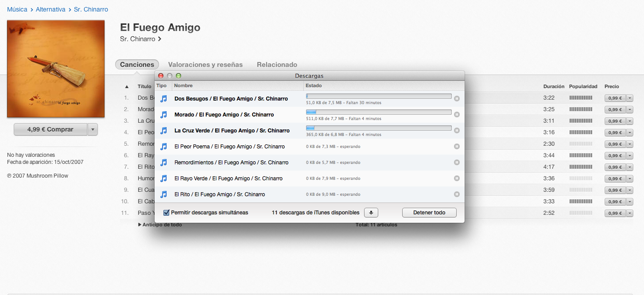The height and width of the screenshot is (295, 644).
Task: Pause the El Rayo Verde download
Action: (457, 179)
